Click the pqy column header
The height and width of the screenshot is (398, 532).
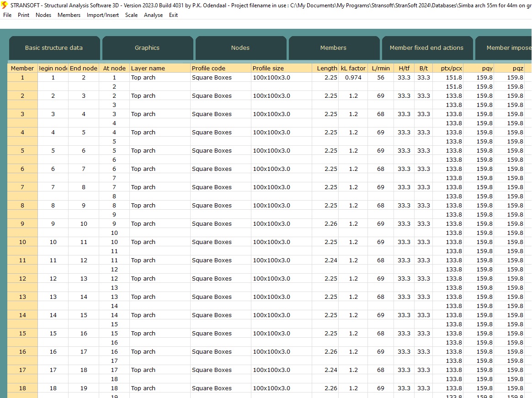[479, 68]
